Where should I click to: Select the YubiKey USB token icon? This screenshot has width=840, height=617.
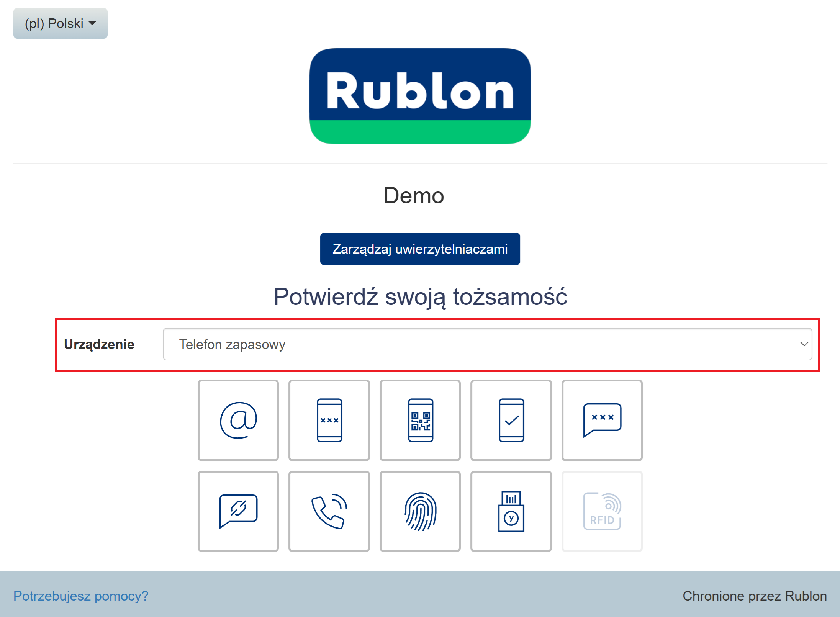(511, 511)
